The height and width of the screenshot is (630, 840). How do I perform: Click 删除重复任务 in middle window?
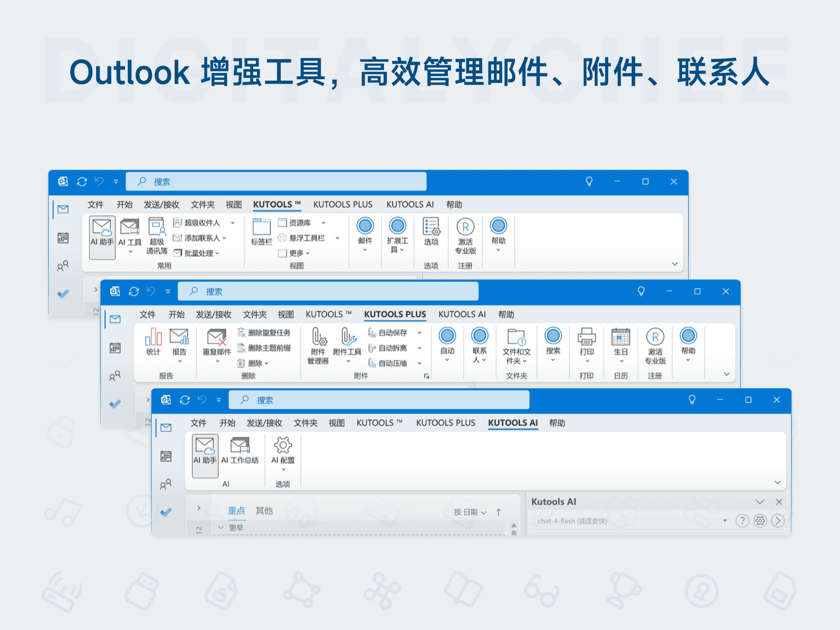[264, 333]
